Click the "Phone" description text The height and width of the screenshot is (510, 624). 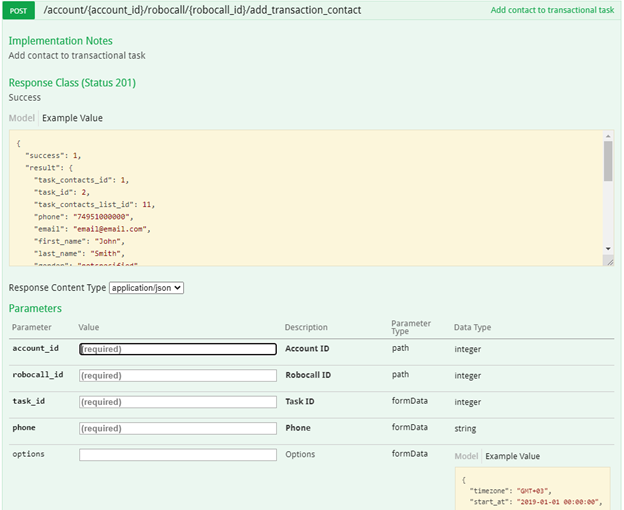298,428
